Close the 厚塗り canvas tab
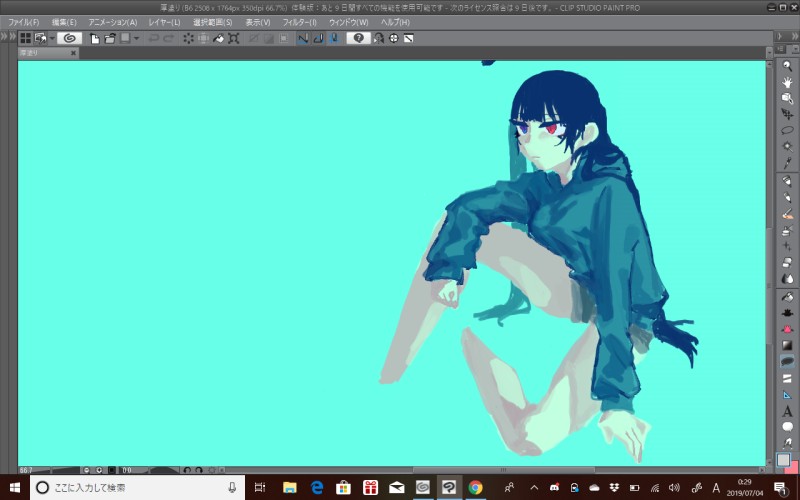 [73, 53]
